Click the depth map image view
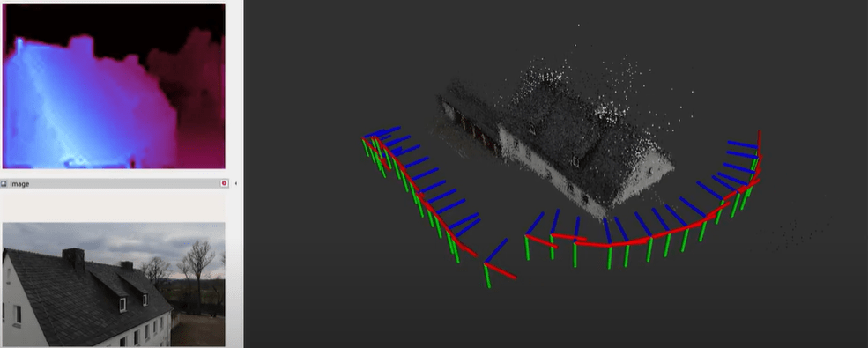 (x=114, y=85)
